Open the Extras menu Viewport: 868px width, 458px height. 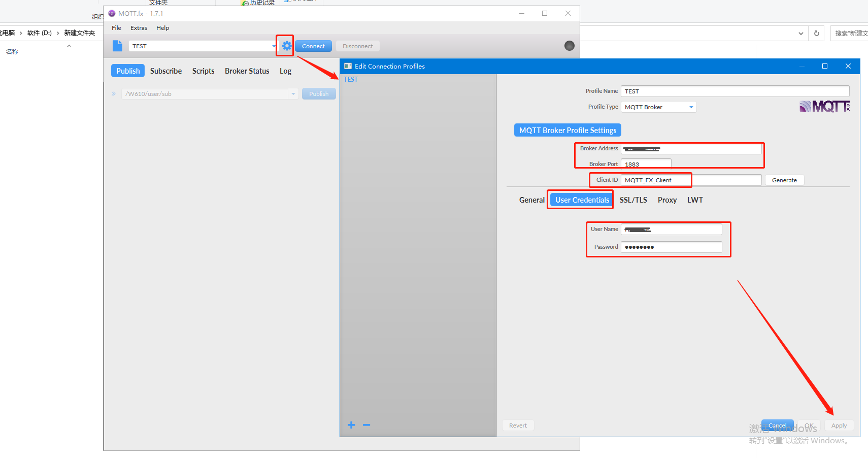(139, 28)
